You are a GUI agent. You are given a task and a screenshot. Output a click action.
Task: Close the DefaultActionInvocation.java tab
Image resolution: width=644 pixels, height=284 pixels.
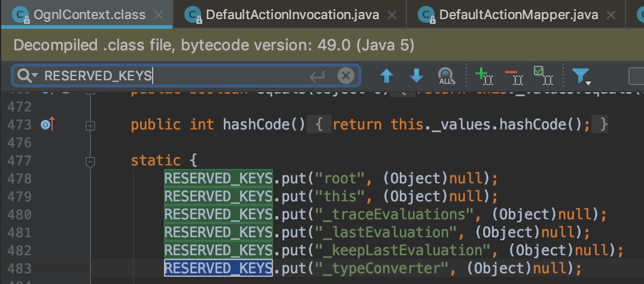(392, 16)
